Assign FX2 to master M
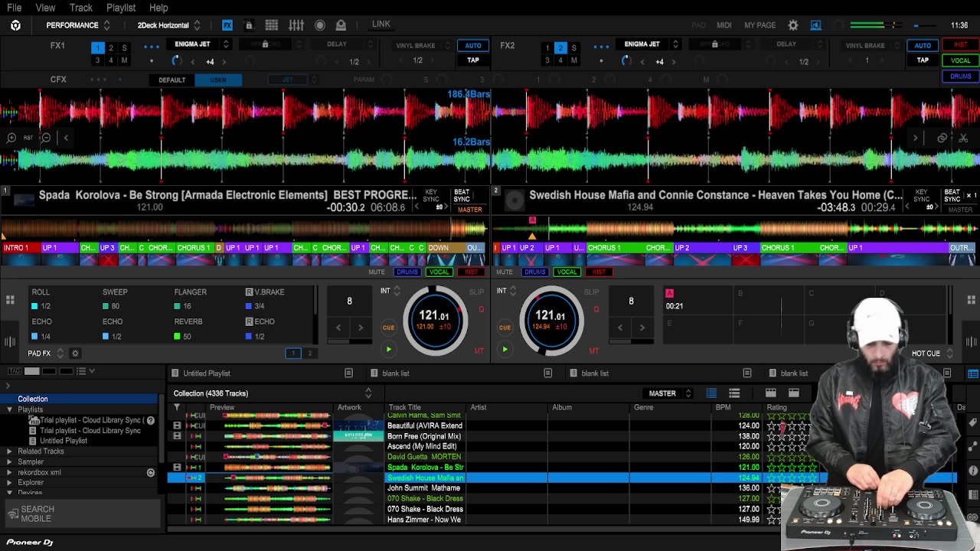The width and height of the screenshot is (980, 551). [573, 60]
